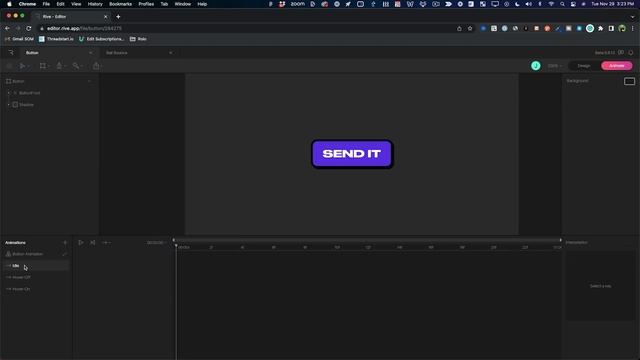Image resolution: width=640 pixels, height=360 pixels.
Task: Open Chrome History menu
Action: 95,4
